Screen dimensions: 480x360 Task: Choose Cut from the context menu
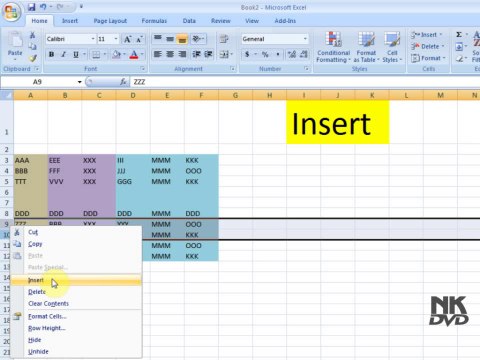click(x=76, y=232)
